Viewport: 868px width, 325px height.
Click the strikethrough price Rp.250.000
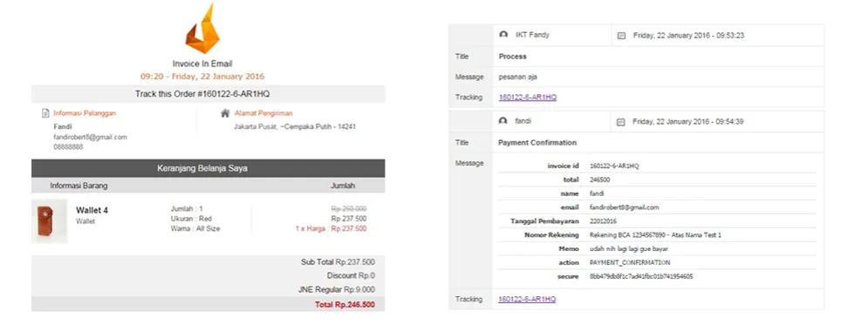[x=349, y=209]
